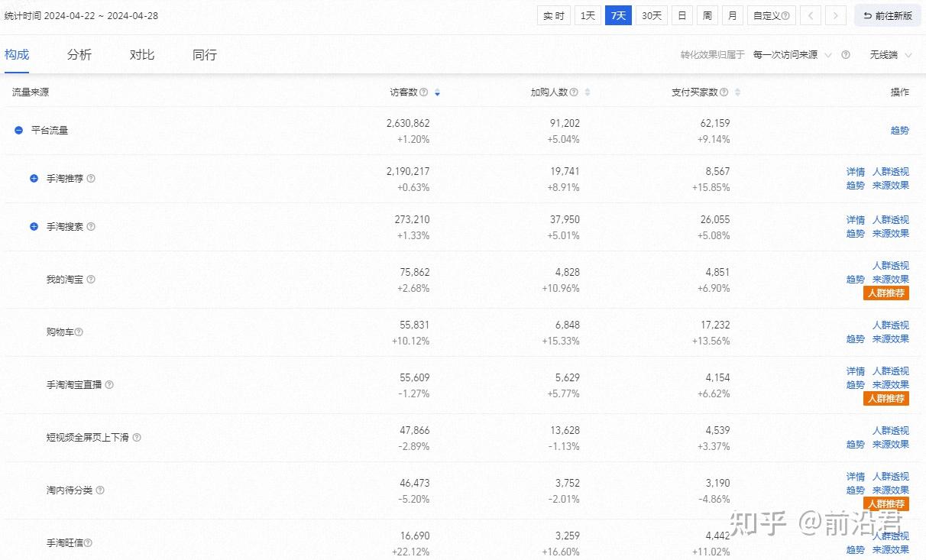Open 来源效果 link for 手淘推荐
This screenshot has width=926, height=560.
pyautogui.click(x=891, y=186)
